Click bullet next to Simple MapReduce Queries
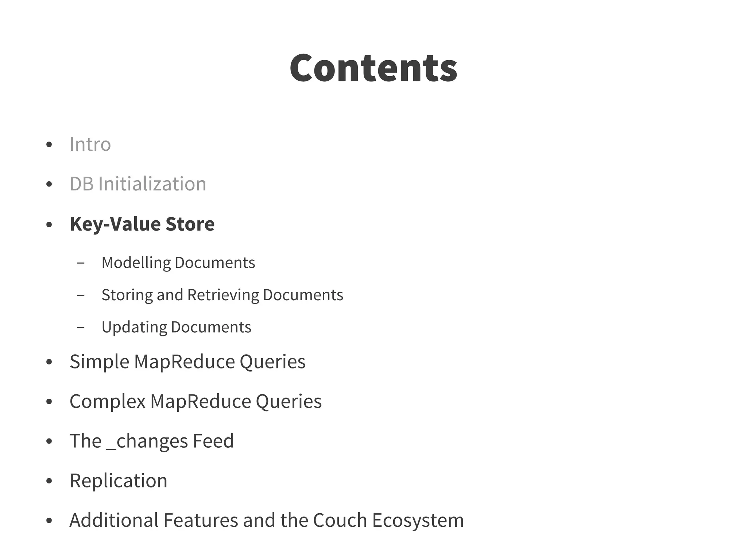This screenshot has height=560, width=747. coord(49,362)
